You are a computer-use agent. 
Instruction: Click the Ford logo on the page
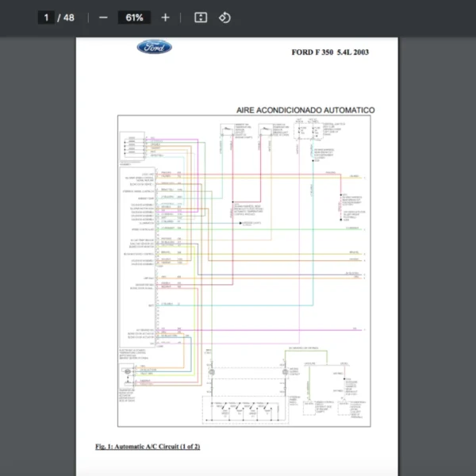(x=154, y=48)
